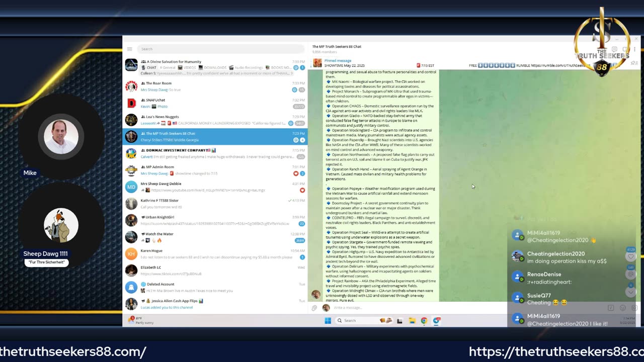Click the sender avatar beside message input

326,308
